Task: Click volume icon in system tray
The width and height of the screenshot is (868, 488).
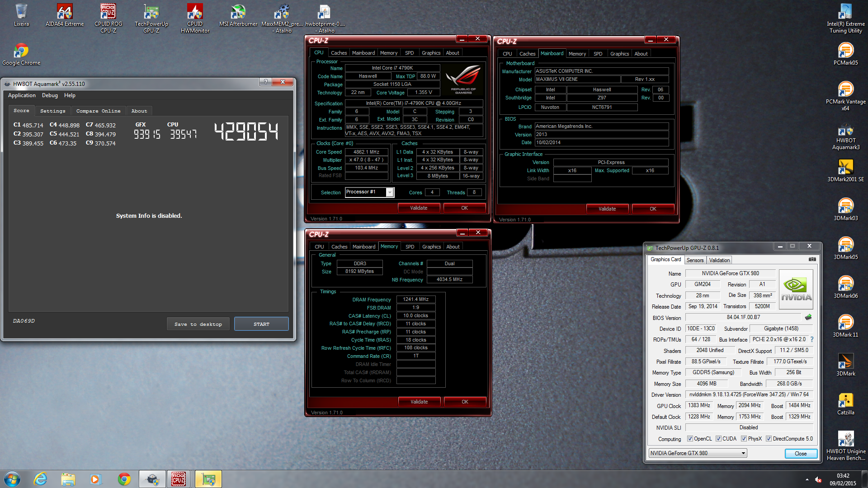Action: 818,479
